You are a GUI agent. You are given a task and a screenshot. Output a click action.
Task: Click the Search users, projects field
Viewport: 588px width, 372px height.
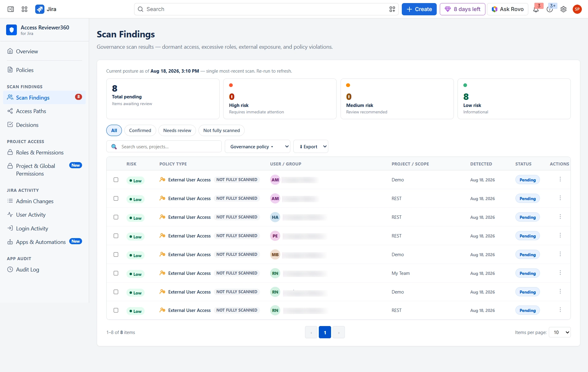pyautogui.click(x=164, y=146)
